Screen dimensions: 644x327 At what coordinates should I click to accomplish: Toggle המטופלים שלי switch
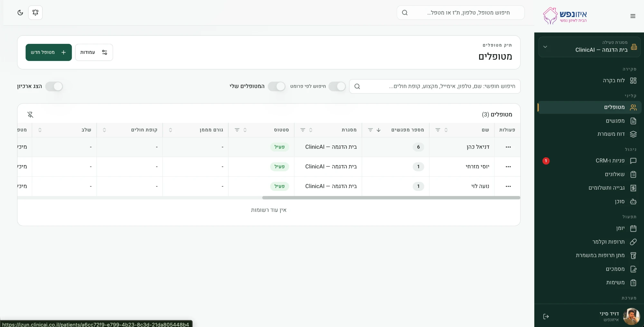[x=277, y=86]
